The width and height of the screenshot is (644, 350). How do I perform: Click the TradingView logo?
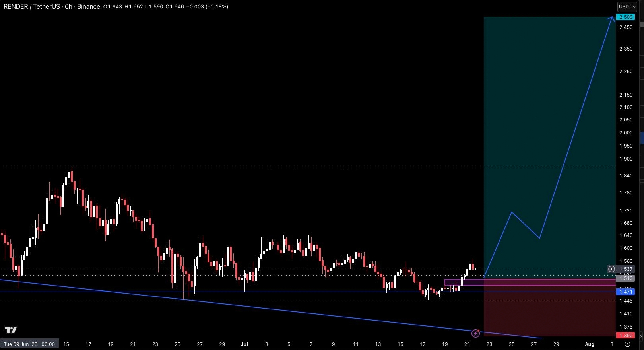(x=11, y=330)
